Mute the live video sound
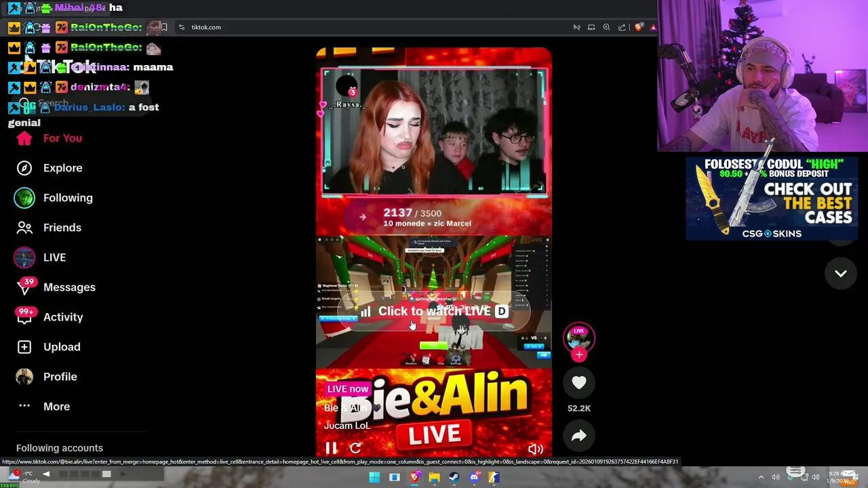The image size is (868, 488). tap(536, 449)
